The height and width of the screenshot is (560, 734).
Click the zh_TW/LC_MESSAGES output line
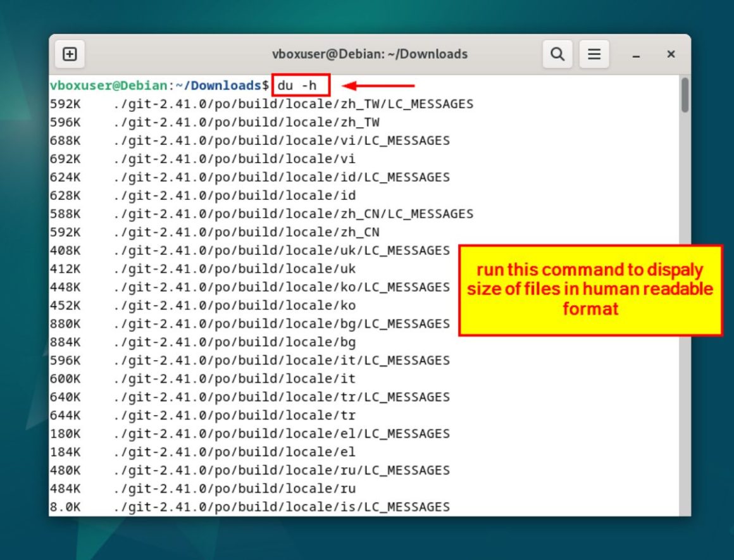[x=293, y=104]
